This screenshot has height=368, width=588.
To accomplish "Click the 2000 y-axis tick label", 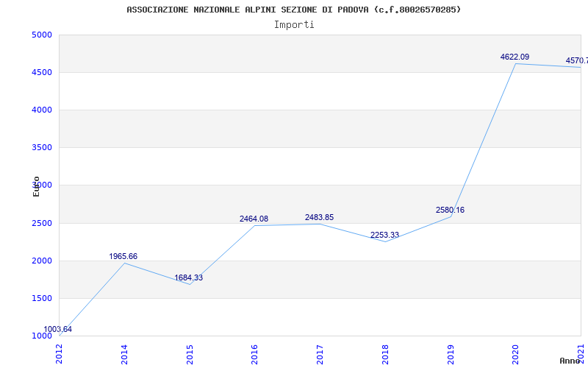I will pos(41,261).
